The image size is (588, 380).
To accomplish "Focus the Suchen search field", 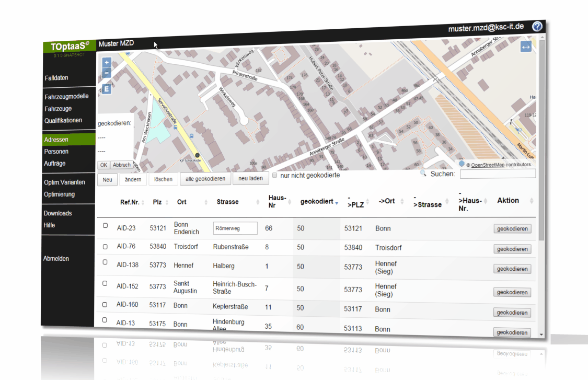I will pyautogui.click(x=498, y=174).
